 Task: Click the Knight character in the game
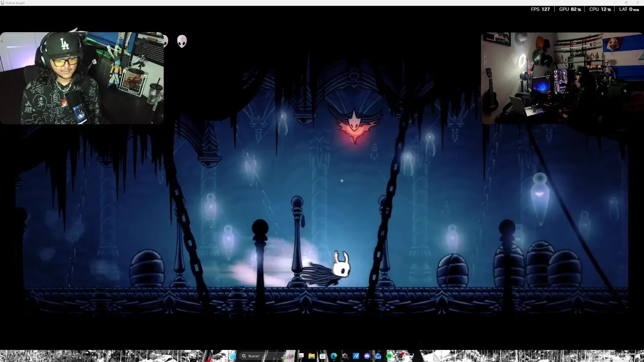tap(332, 269)
